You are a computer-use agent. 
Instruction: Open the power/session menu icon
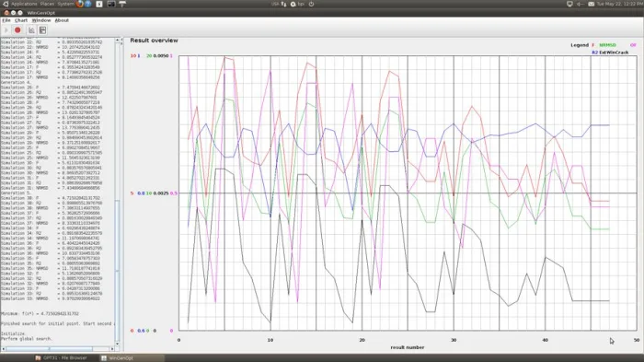pyautogui.click(x=311, y=4)
